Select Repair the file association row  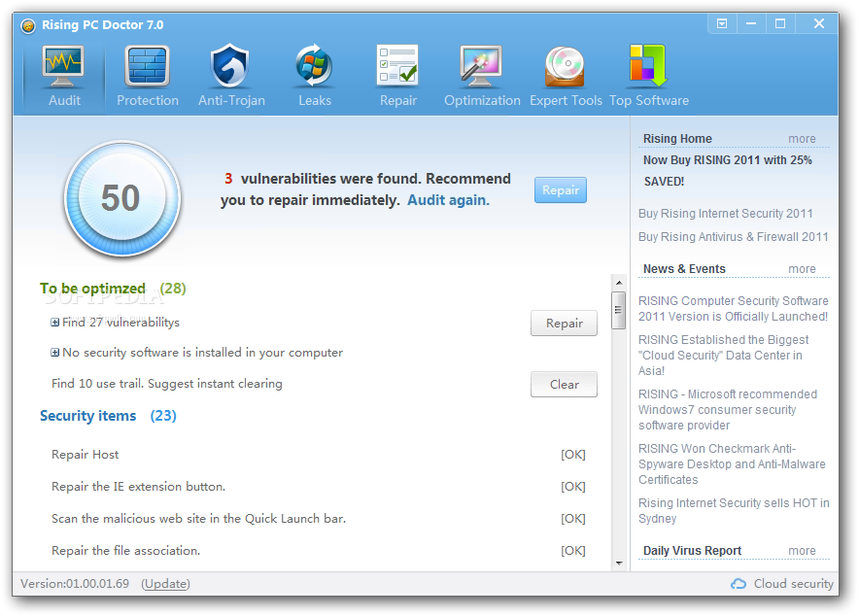pos(319,551)
